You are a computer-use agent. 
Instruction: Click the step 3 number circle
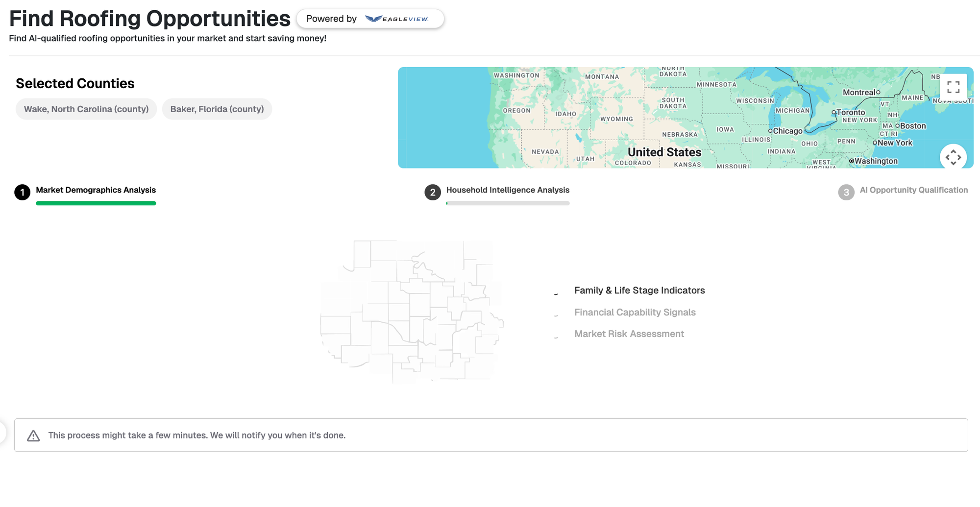846,193
